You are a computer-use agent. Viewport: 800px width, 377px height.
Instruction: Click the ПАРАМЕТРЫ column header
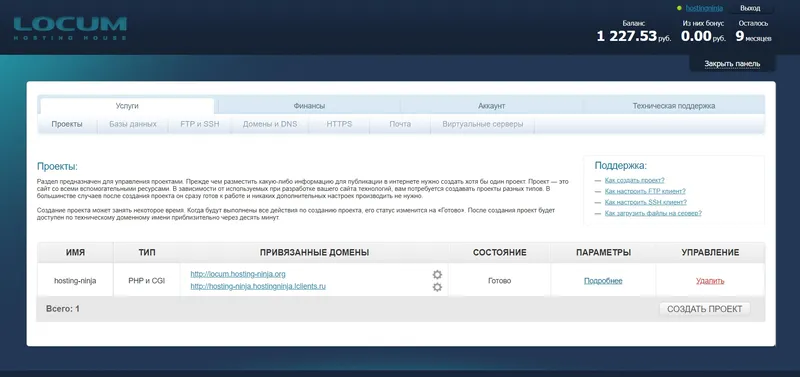(x=604, y=253)
